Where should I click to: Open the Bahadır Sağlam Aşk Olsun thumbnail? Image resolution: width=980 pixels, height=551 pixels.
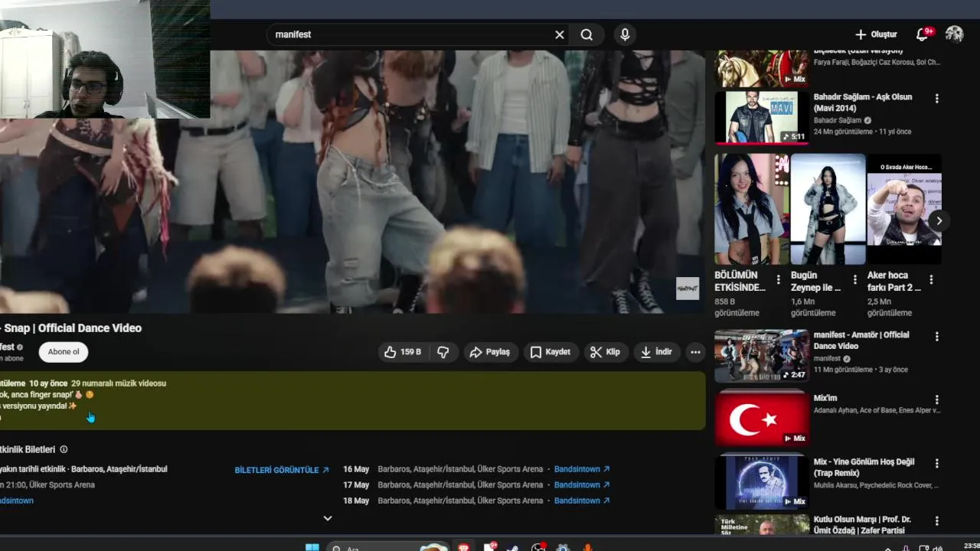(762, 117)
